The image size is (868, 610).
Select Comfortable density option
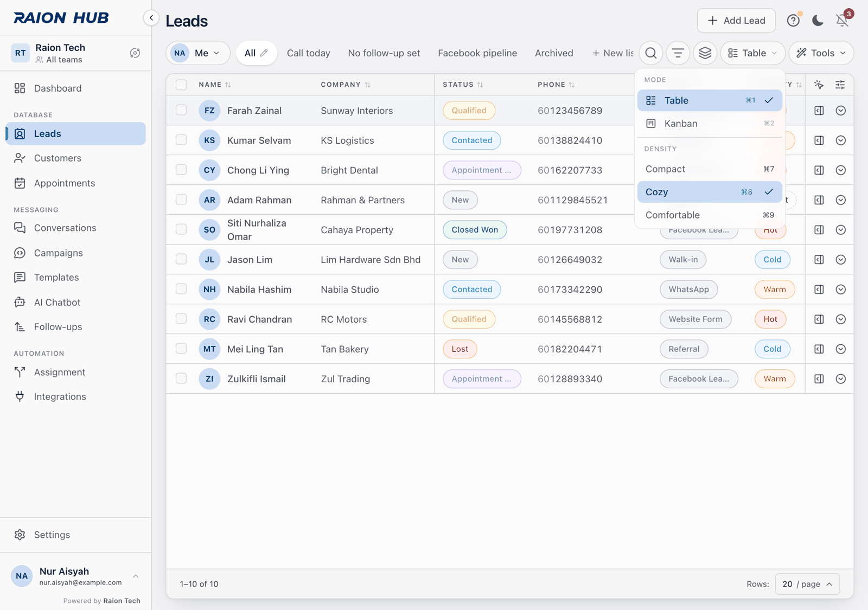[x=710, y=215]
